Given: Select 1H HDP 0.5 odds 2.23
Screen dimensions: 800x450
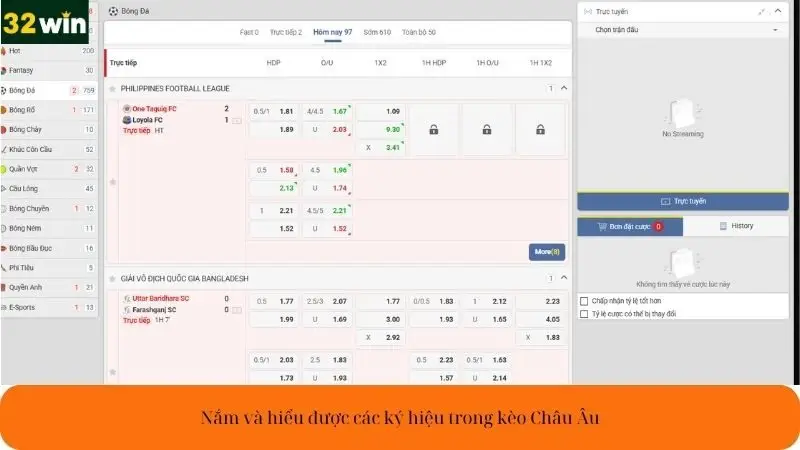Looking at the screenshot, I should pos(434,360).
